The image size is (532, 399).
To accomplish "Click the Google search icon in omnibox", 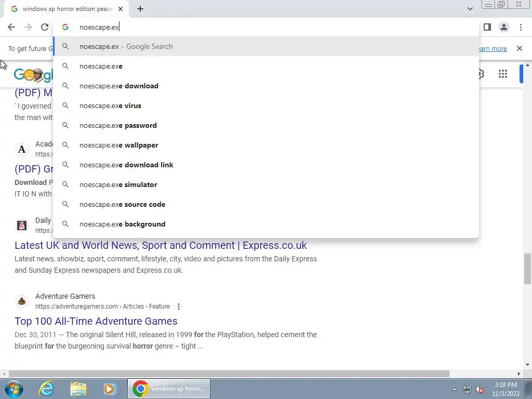I will (65, 27).
